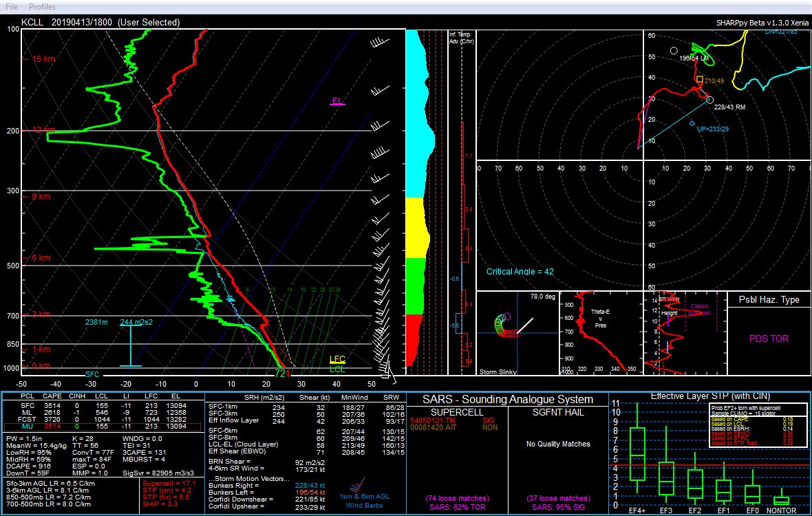
Task: Click the right mover 228/43 RM marker
Action: click(709, 100)
